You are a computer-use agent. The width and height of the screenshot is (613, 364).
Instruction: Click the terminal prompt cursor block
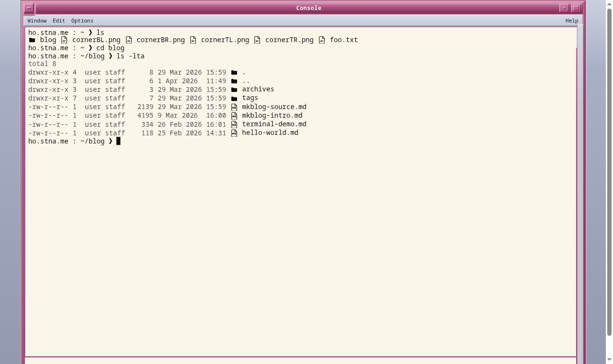(x=118, y=141)
